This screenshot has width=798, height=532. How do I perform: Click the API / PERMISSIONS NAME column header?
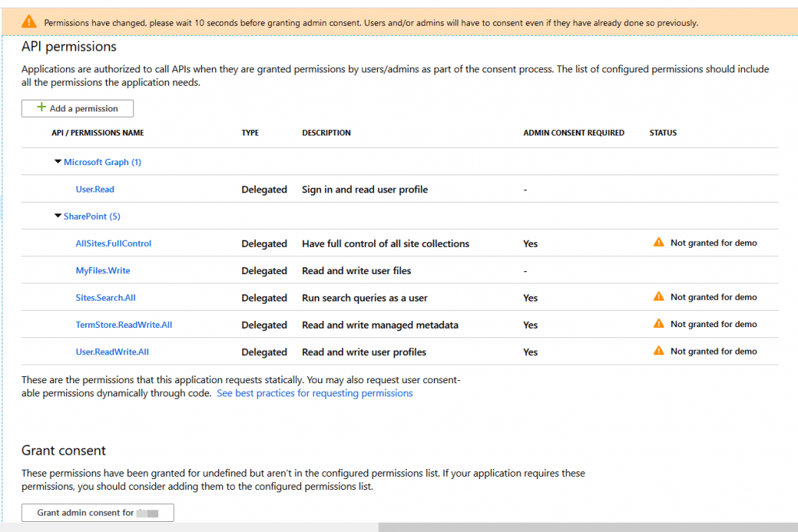tap(97, 132)
